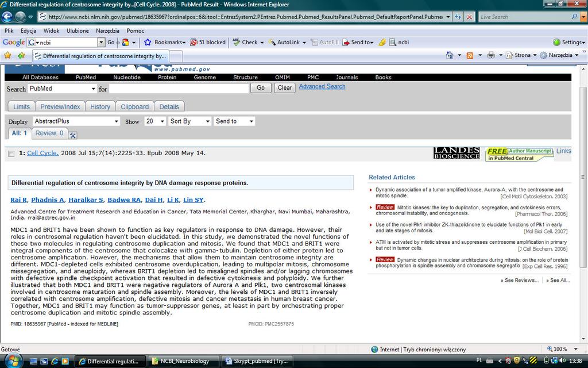Viewport: 588px width, 368px height.
Task: Open the Advanced Search link
Action: coord(322,86)
